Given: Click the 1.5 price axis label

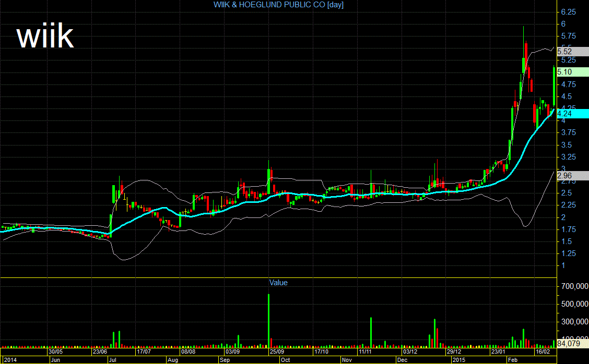Looking at the screenshot, I should [x=567, y=241].
